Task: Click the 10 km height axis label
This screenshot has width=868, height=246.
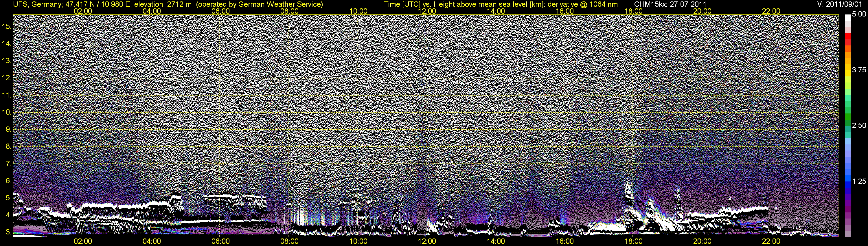Action: click(7, 112)
